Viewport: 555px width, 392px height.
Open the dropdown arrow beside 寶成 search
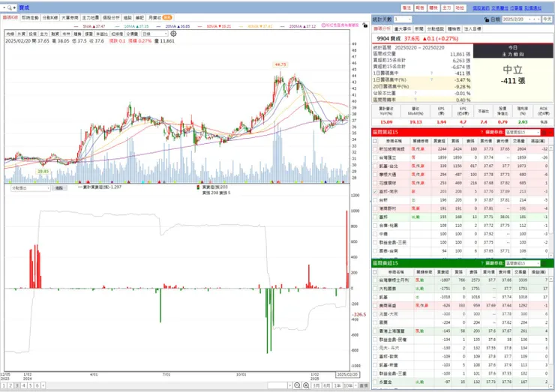pos(4,7)
